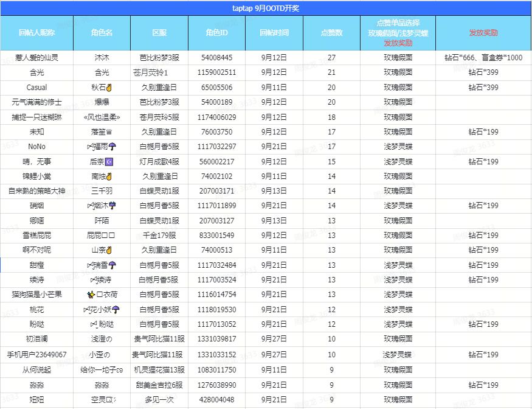
Task: Click the hand emoji in the 秋石 cell
Action: coord(109,88)
